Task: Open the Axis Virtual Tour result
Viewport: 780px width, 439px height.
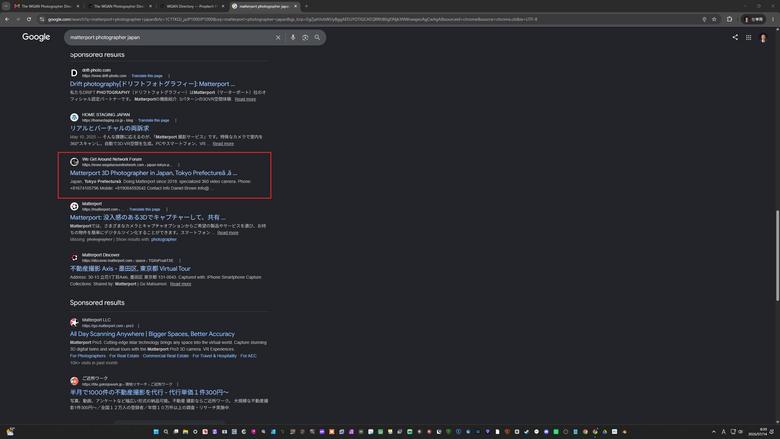Action: (x=130, y=268)
